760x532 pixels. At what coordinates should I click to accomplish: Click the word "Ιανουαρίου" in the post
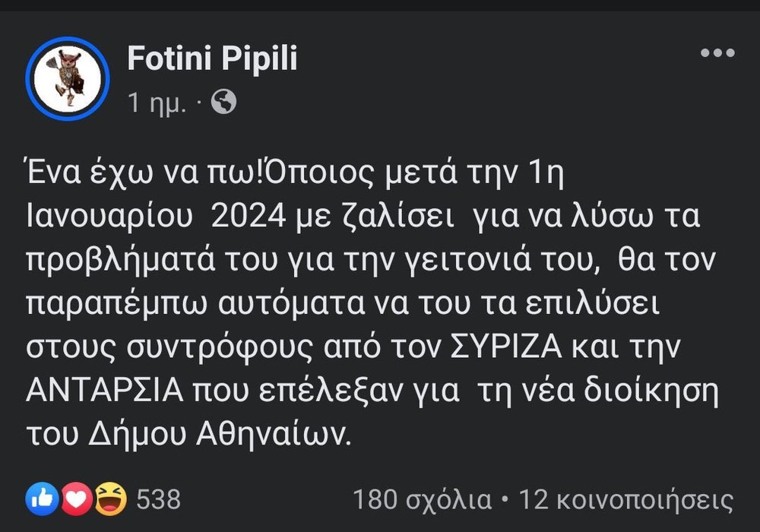click(x=109, y=218)
